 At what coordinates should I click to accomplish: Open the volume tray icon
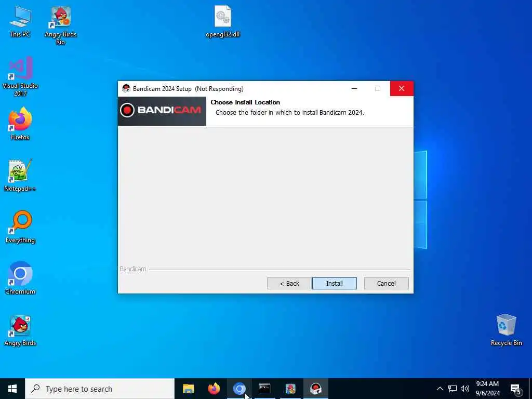pos(465,389)
